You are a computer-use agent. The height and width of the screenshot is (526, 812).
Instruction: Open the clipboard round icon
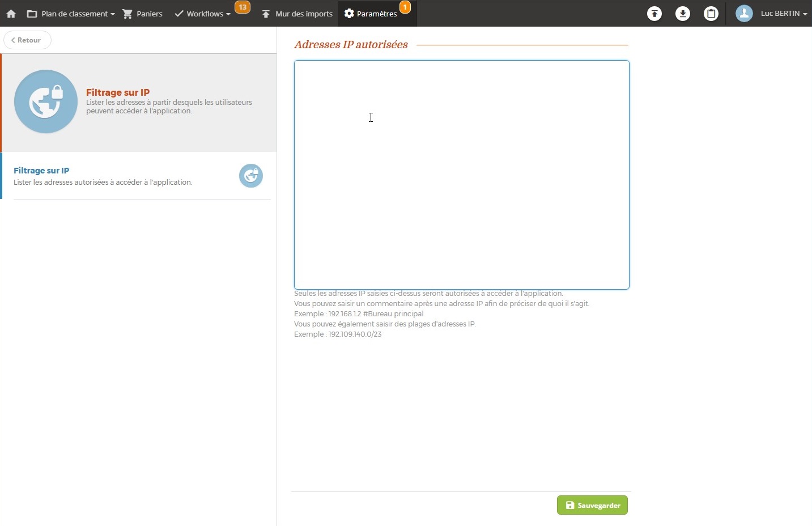(x=711, y=14)
